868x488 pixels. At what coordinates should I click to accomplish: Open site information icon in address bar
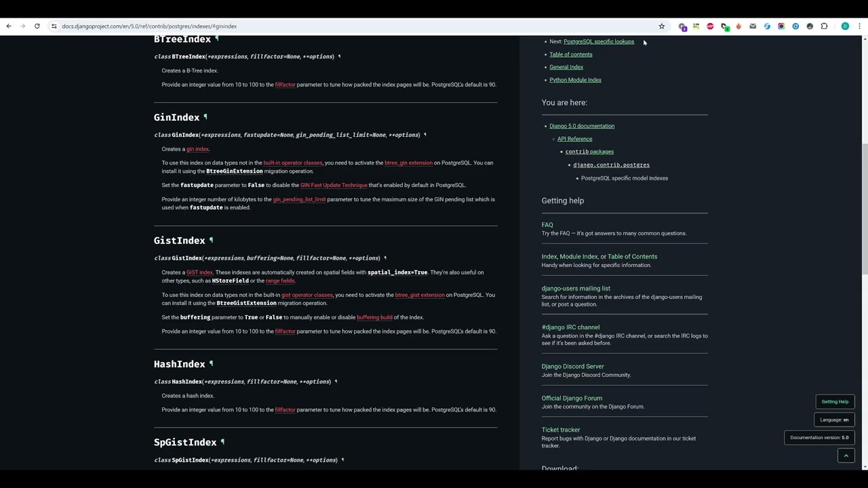coord(54,26)
